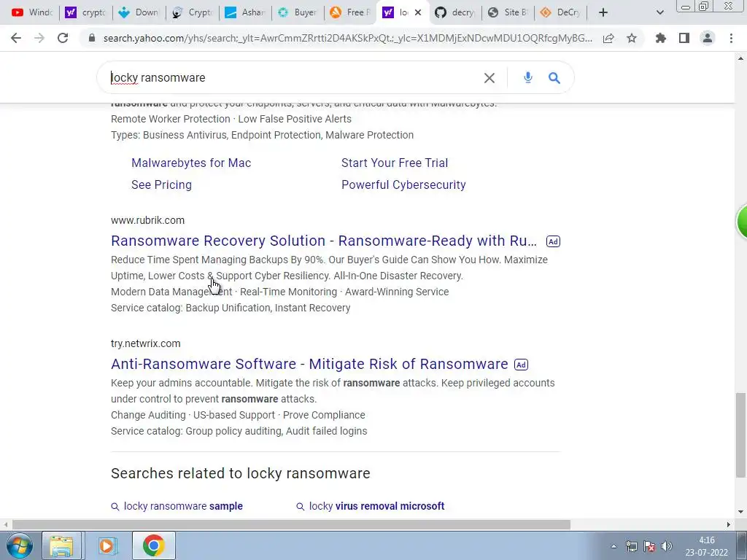This screenshot has width=747, height=560.
Task: Open Powerful Cybersecurity link
Action: pos(403,184)
